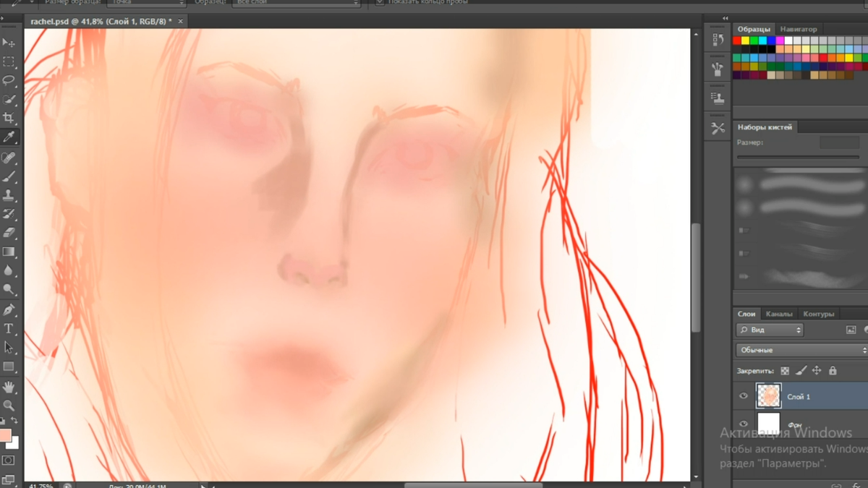Expand the collapsed panel dock arrows
The image size is (868, 488).
tap(726, 19)
